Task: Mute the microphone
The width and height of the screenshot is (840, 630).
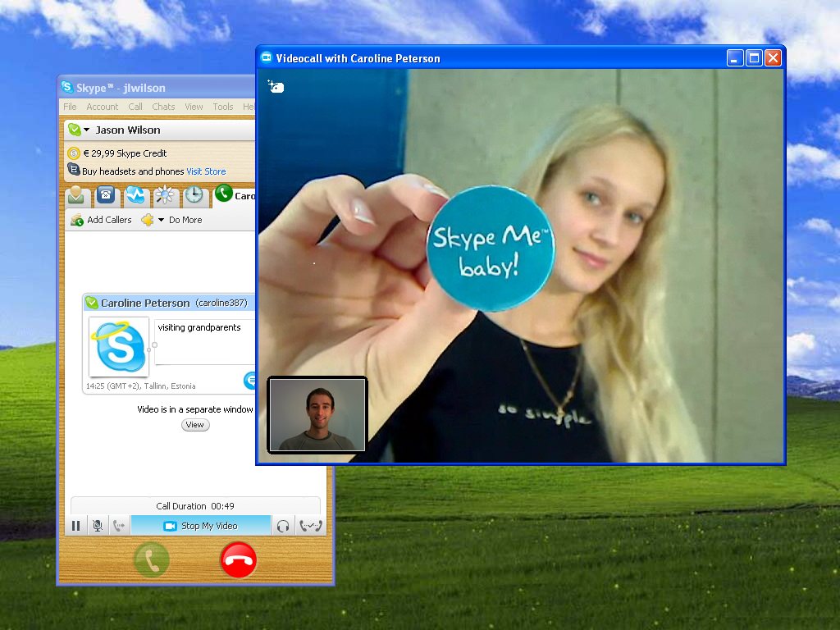Action: point(98,526)
